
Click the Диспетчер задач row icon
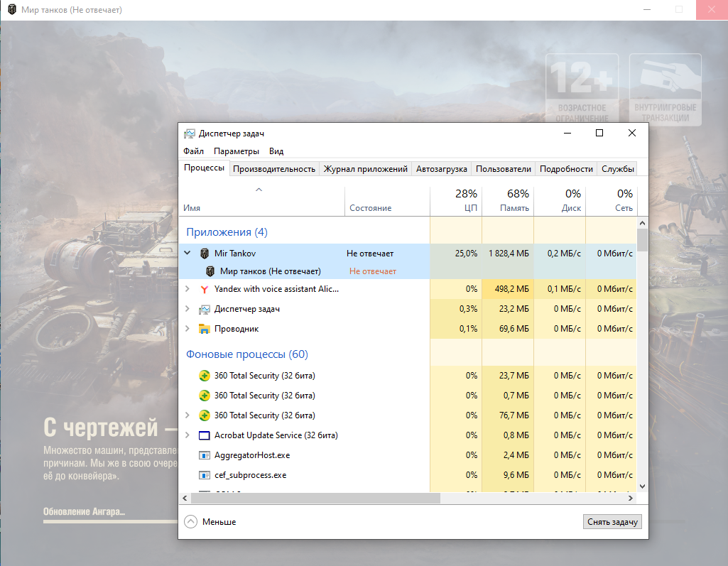click(205, 309)
